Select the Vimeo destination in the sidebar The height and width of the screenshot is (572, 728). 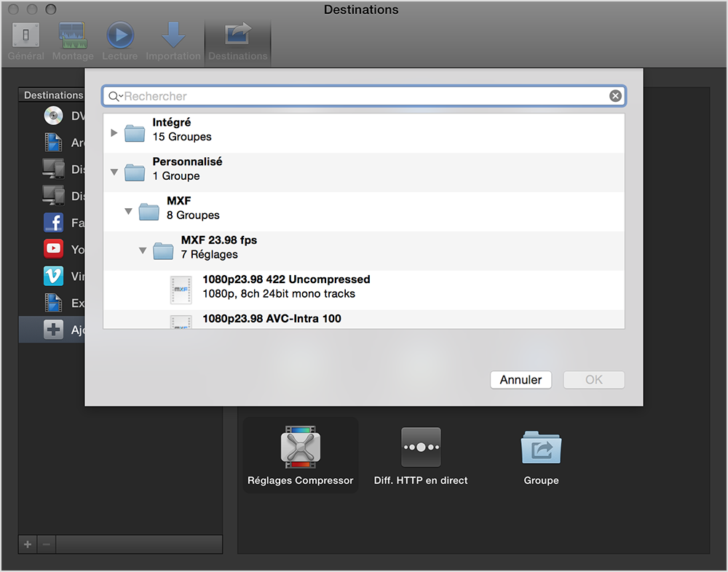53,276
